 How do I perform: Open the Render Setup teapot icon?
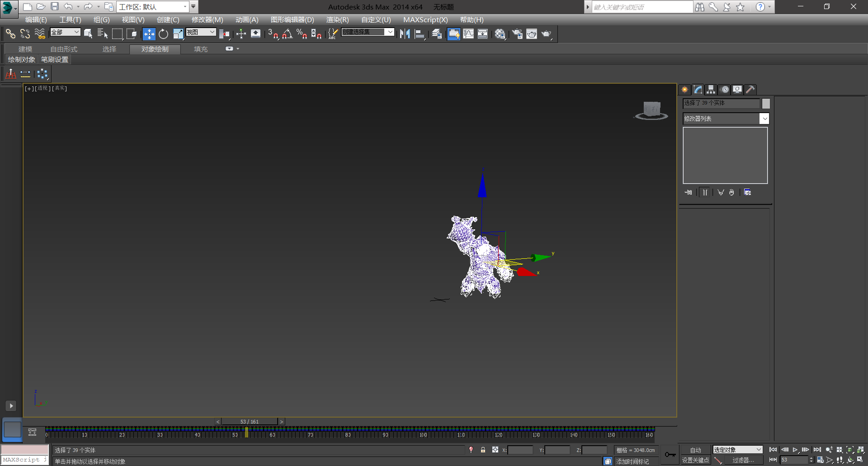[x=517, y=34]
